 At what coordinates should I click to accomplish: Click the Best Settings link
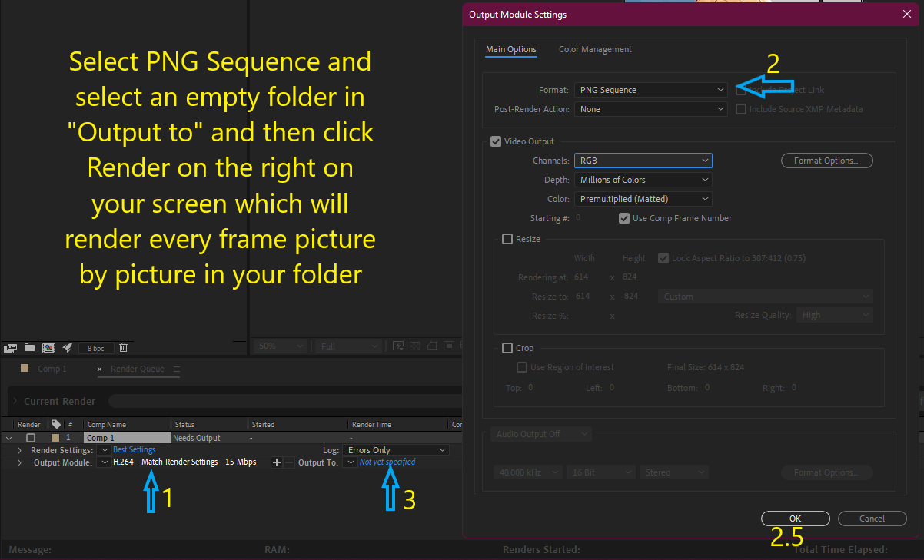click(134, 450)
